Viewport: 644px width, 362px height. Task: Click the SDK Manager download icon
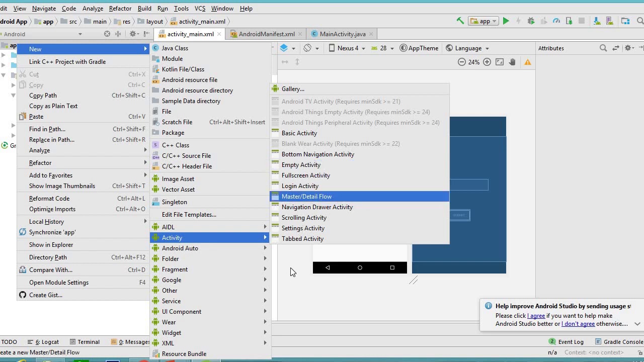coord(597,21)
